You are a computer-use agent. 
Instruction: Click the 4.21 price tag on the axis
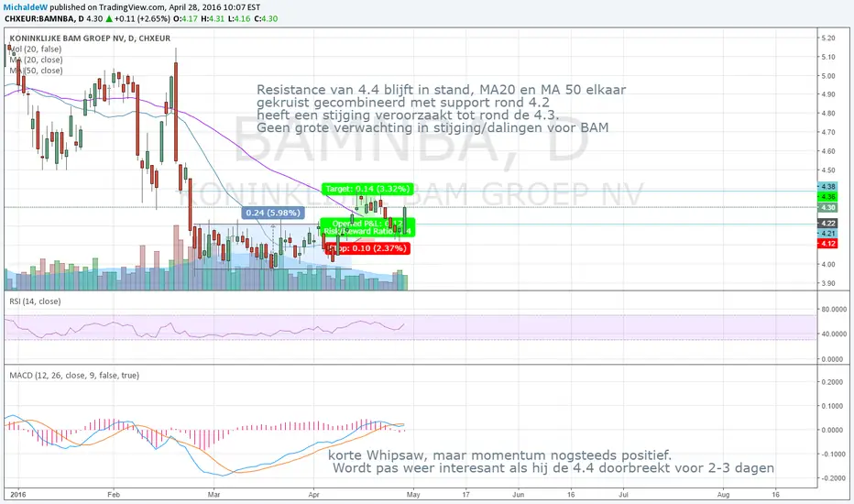click(827, 234)
